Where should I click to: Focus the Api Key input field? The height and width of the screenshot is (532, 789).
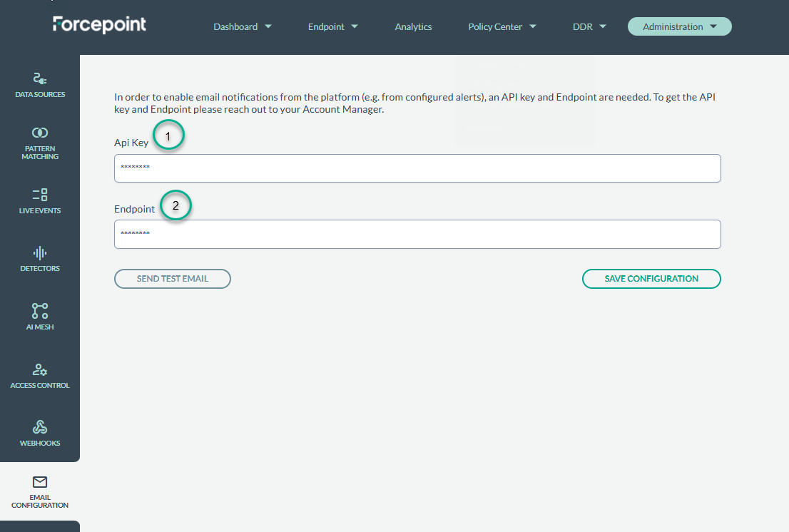417,168
